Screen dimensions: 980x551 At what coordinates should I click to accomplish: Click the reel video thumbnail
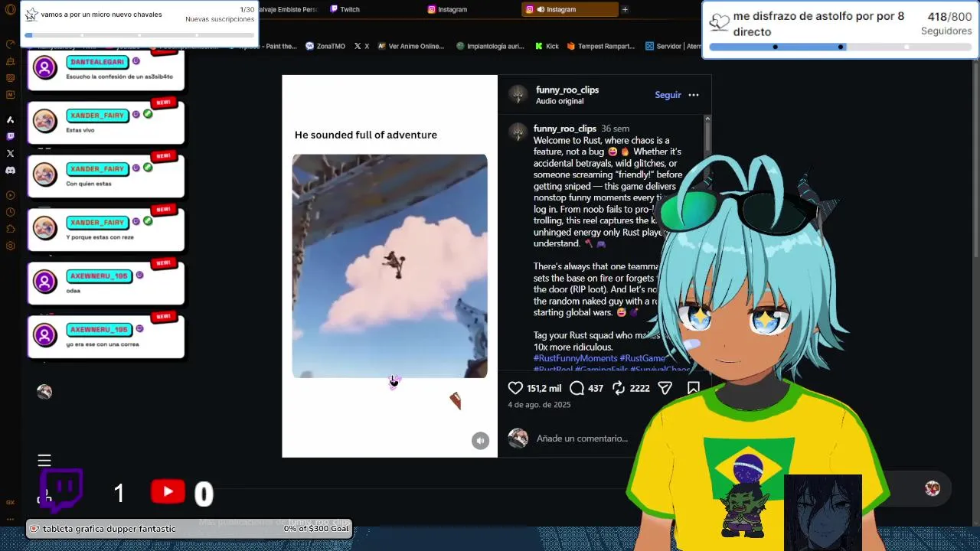coord(390,266)
